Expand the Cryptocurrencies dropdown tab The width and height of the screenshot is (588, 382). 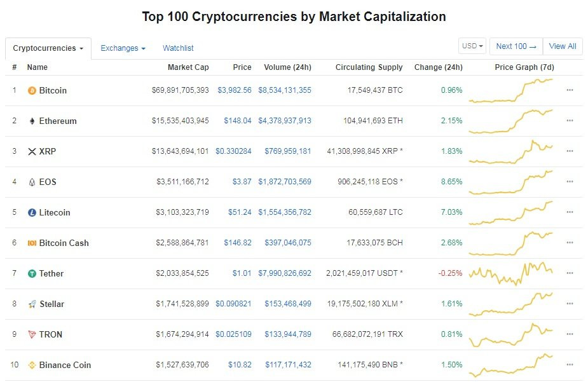[x=48, y=48]
